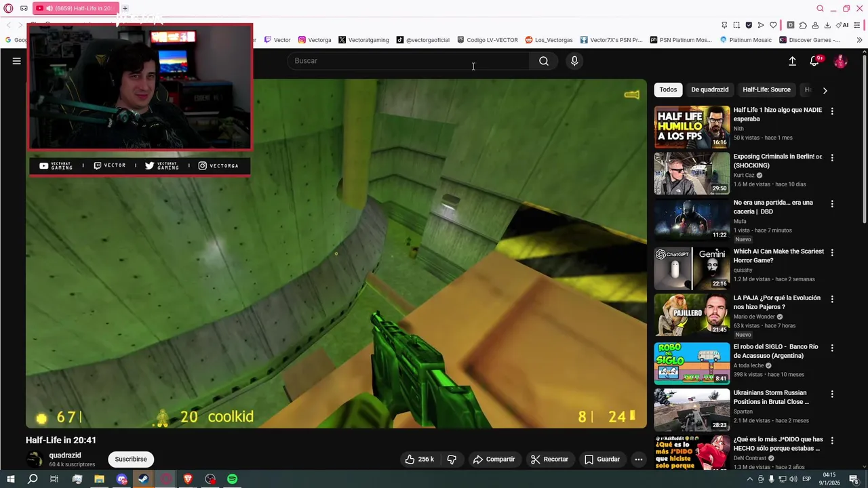
Task: Open File Explorer from the taskbar
Action: 99,479
